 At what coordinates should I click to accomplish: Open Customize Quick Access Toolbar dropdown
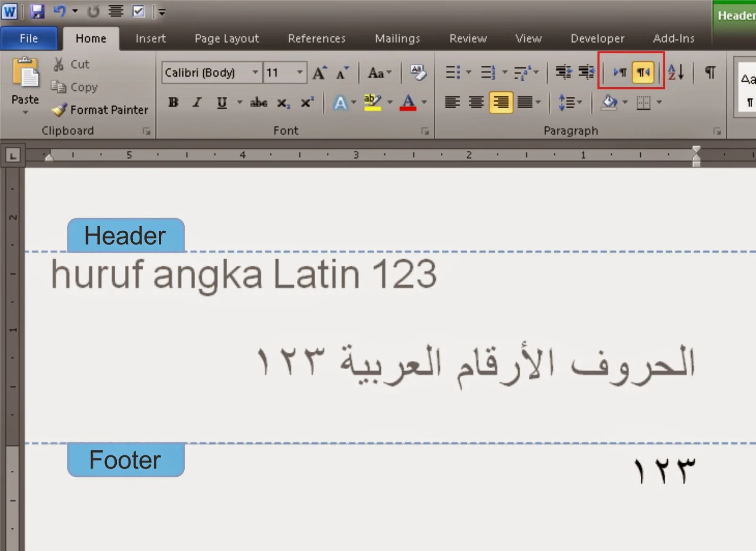tap(162, 12)
